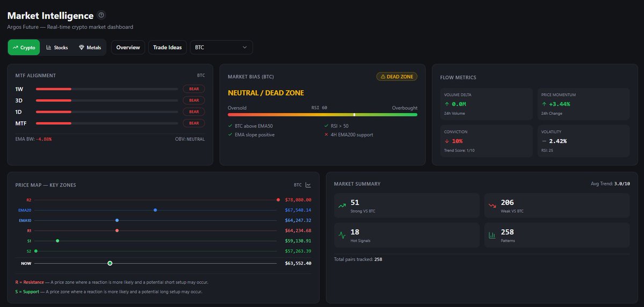The image size is (644, 307).
Task: Click the NEUTRAL / DEAD ZONE heading
Action: (x=266, y=93)
